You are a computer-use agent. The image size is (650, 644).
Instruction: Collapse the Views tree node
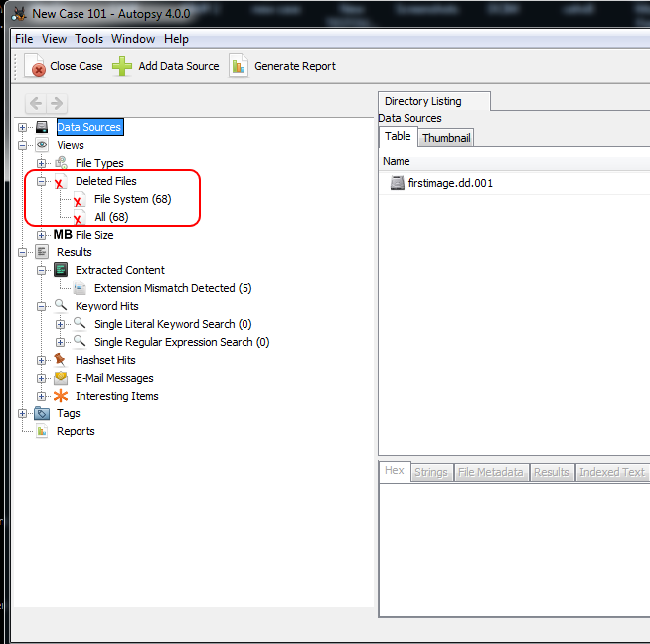coord(23,145)
